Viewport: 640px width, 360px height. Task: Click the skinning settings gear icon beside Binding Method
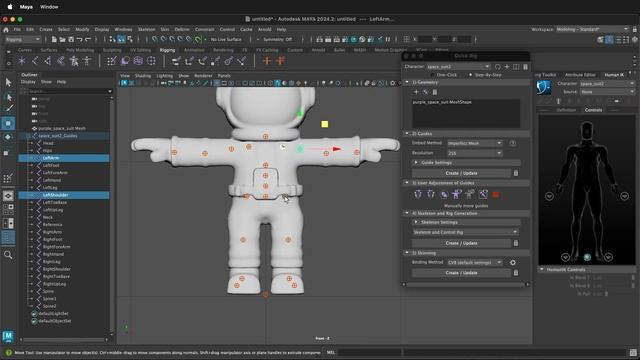(513, 262)
